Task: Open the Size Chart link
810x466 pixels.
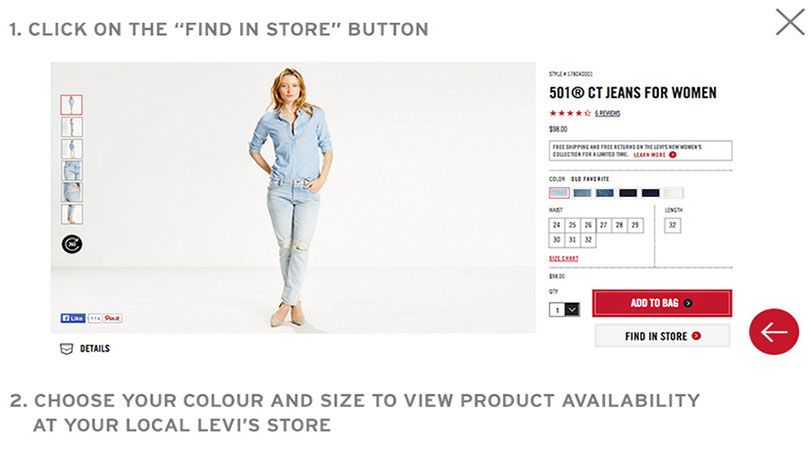Action: 564,258
